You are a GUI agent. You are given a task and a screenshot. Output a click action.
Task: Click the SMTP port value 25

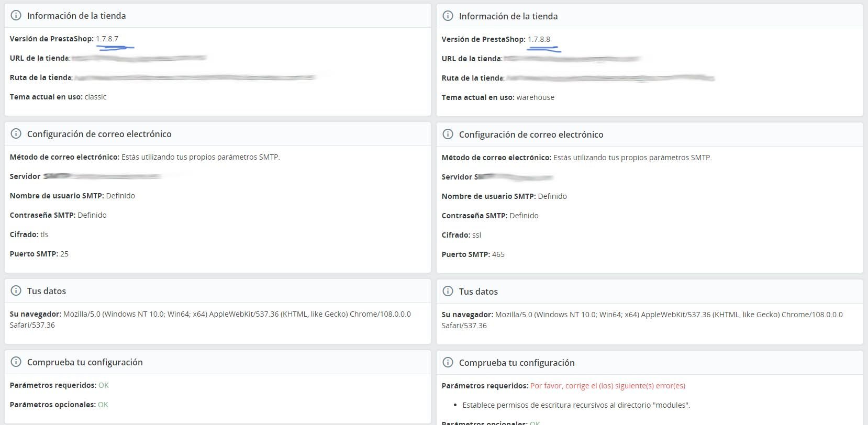pos(64,254)
